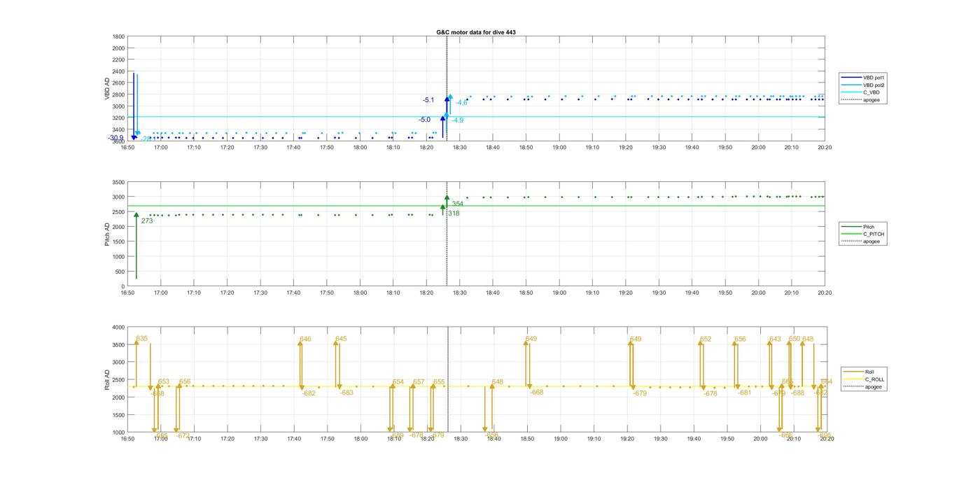980x485 pixels.
Task: Click the '-4.6' annotation in VBD plot
Action: point(461,103)
